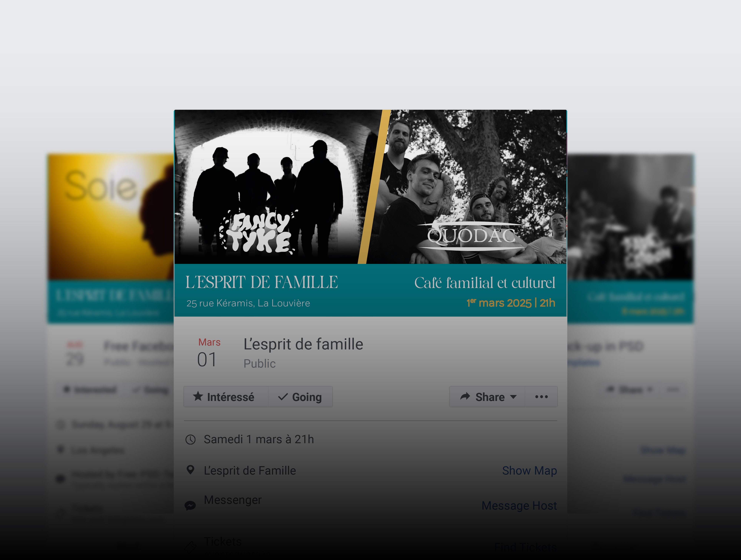Click the L'esprit de Famille venue name
The image size is (741, 560).
250,470
